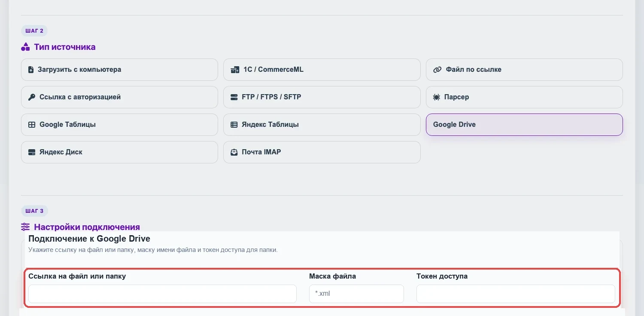Click the Тип источника heading
The width and height of the screenshot is (644, 316).
(x=65, y=47)
